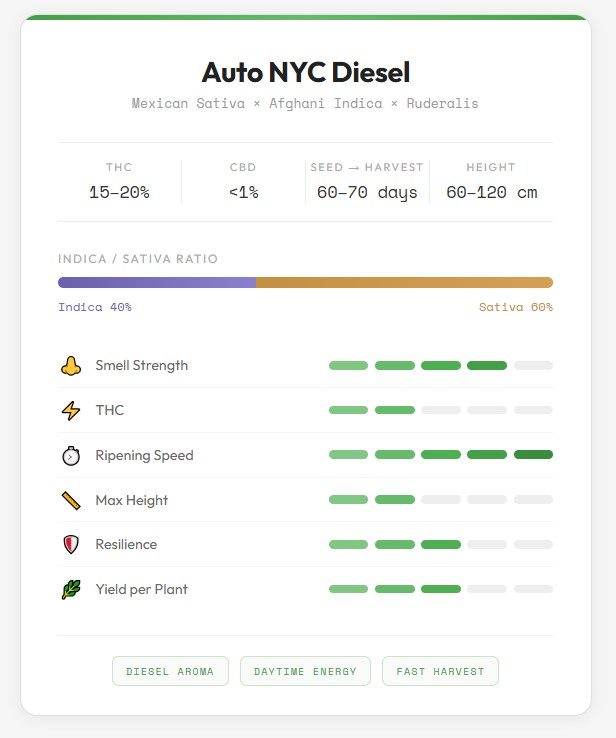
Task: Select the Fast Harvest tag
Action: [440, 671]
